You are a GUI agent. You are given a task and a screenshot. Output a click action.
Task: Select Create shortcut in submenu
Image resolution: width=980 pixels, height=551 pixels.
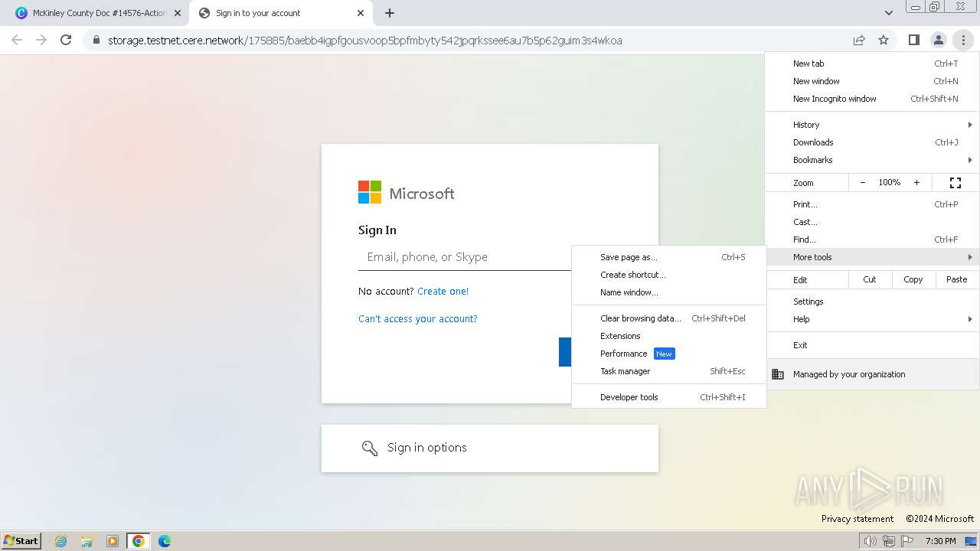(x=669, y=275)
